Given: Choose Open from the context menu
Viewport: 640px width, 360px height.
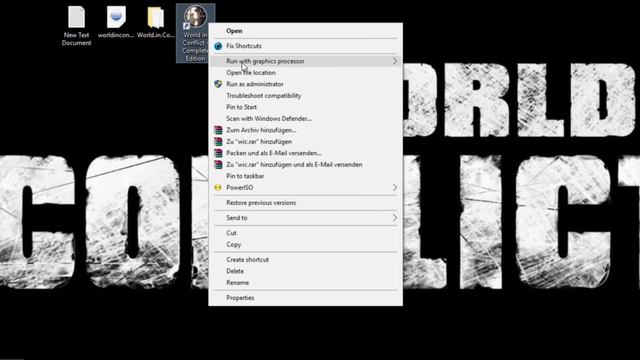Looking at the screenshot, I should coord(305,31).
